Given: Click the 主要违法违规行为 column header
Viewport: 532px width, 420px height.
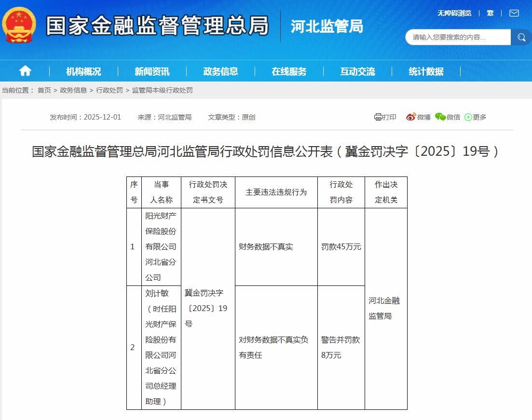Looking at the screenshot, I should point(276,192).
